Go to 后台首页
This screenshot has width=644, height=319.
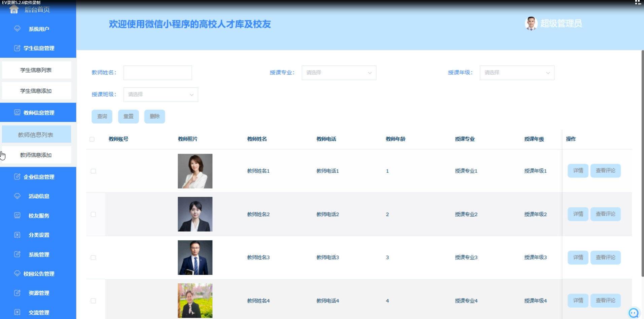(x=37, y=10)
